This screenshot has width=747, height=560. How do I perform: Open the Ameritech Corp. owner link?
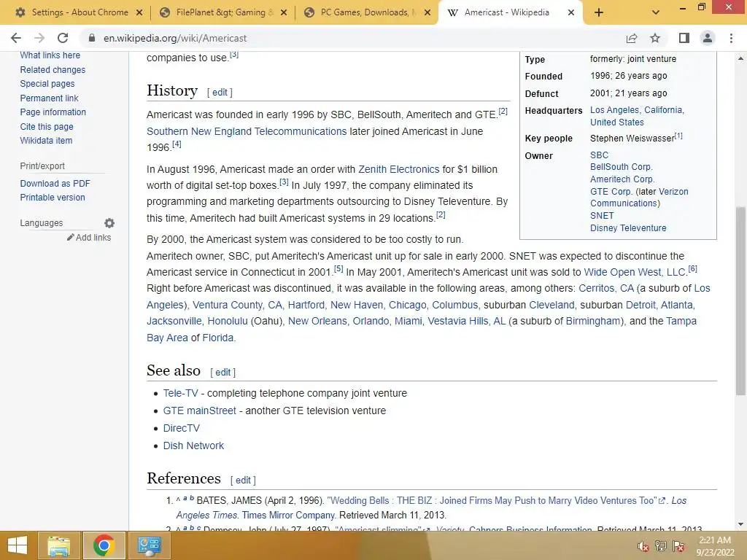(622, 179)
